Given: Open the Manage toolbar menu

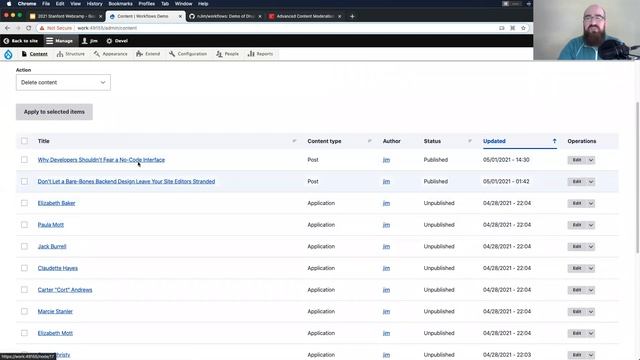Looking at the screenshot, I should click(60, 41).
